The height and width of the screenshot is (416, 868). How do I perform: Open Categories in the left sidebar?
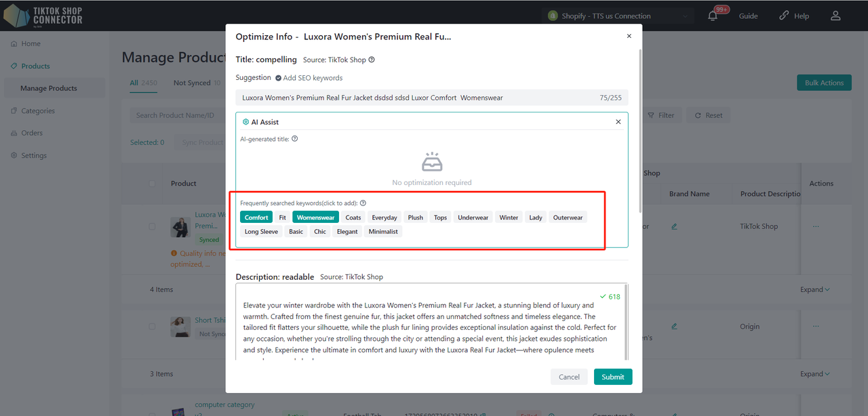click(x=38, y=110)
